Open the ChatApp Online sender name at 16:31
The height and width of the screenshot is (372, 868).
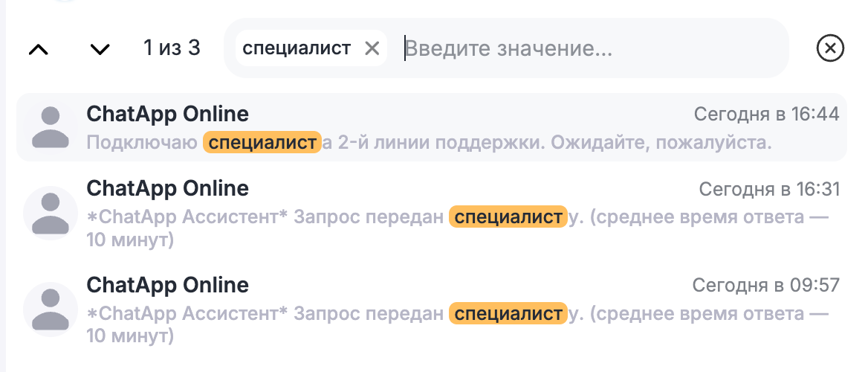167,188
